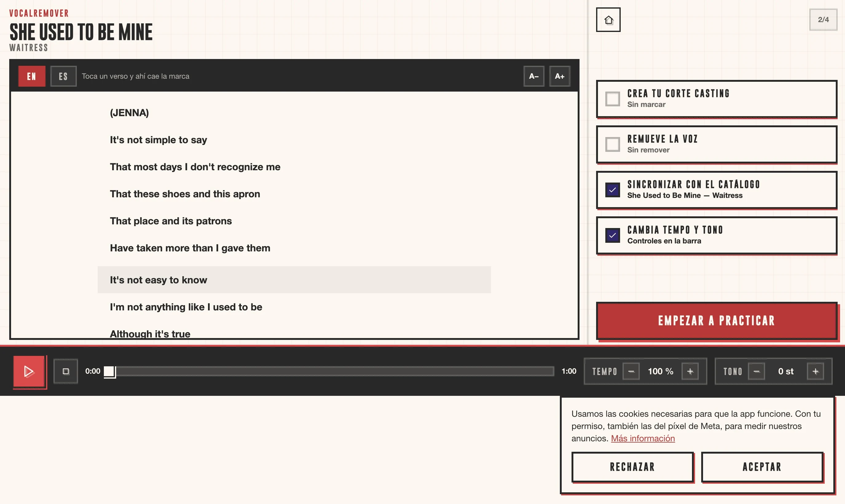The height and width of the screenshot is (504, 845).
Task: Click the 2/4 step indicator
Action: 823,20
